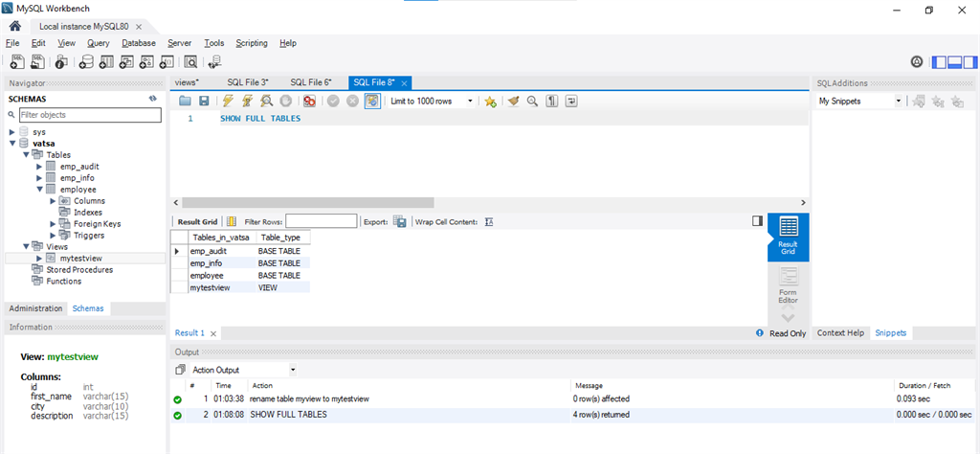Switch to the views tab

coord(187,82)
